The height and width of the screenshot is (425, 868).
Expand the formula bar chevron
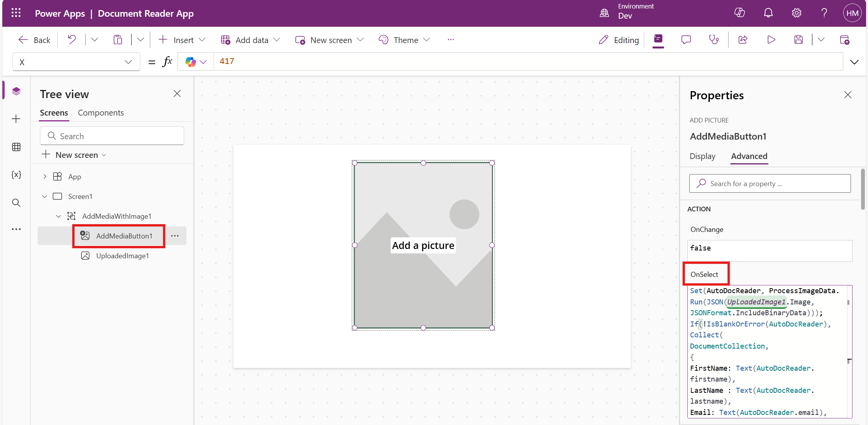(x=854, y=62)
